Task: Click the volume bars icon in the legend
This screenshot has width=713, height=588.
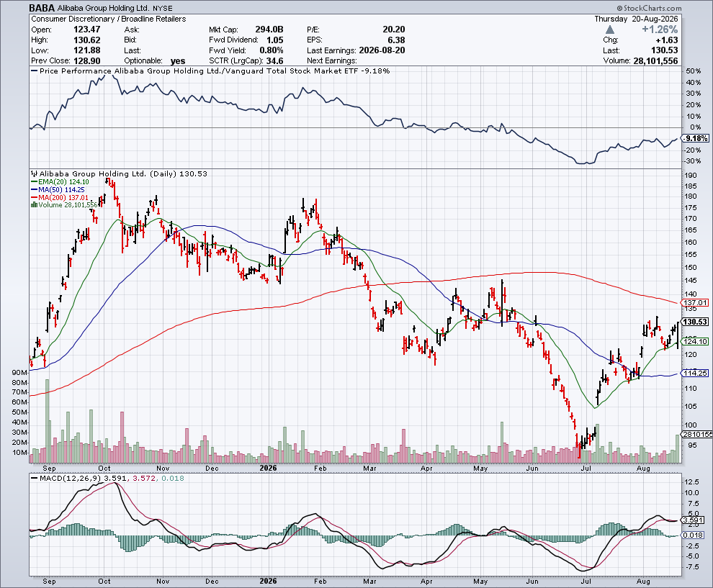Action: (x=34, y=205)
